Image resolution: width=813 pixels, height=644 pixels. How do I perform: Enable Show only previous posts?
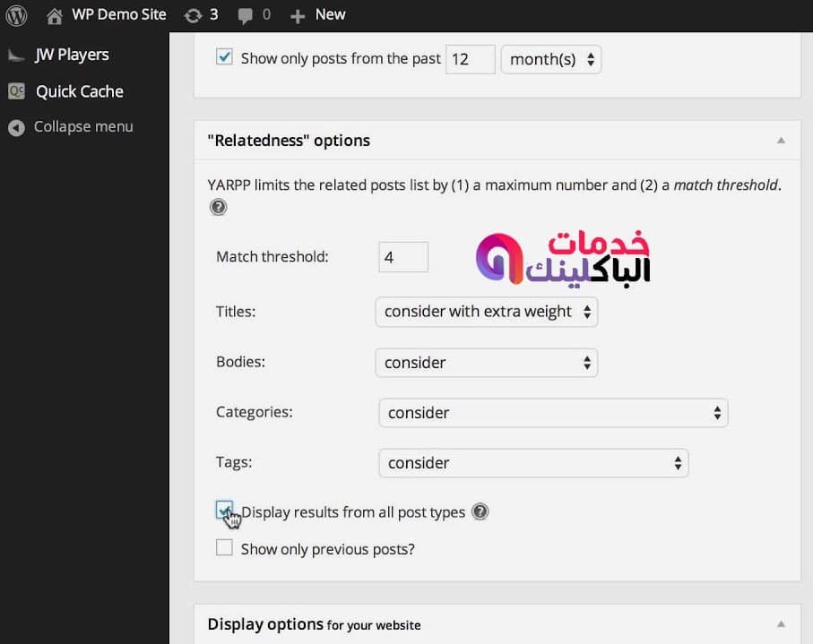click(224, 547)
